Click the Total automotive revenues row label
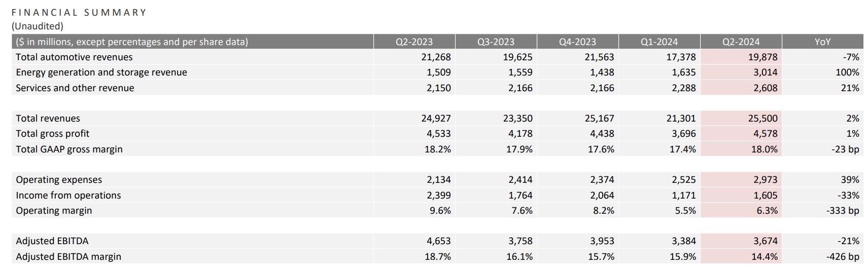868x271 pixels. tap(74, 57)
